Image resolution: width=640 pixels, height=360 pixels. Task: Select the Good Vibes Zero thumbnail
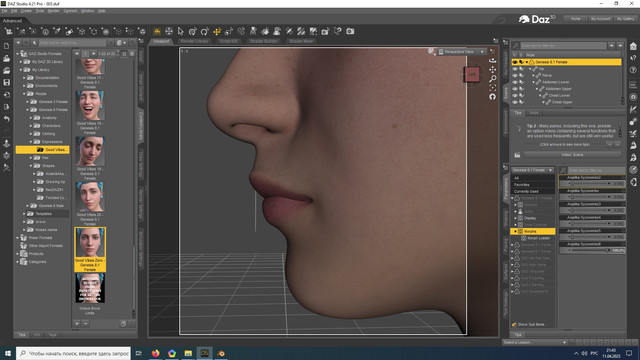pyautogui.click(x=90, y=249)
